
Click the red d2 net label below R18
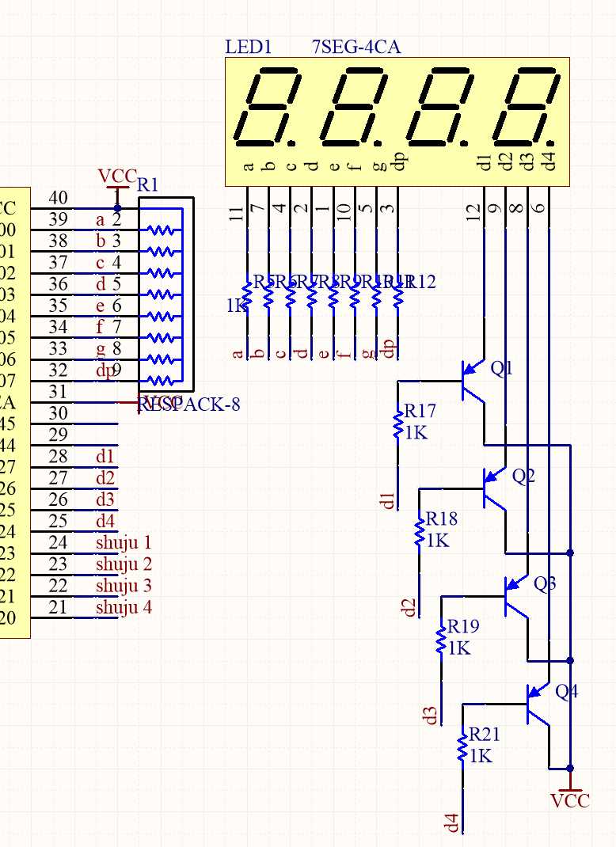[409, 608]
